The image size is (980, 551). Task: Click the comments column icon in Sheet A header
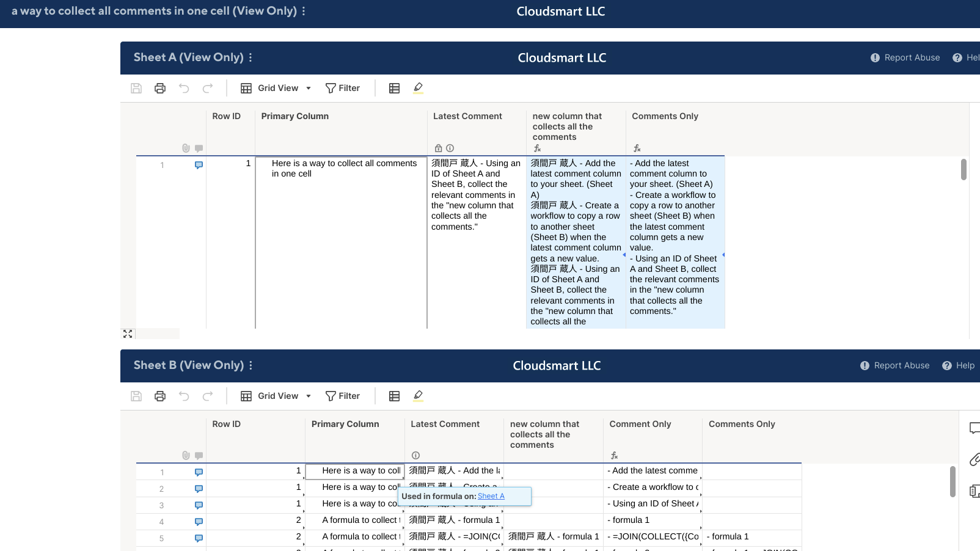199,148
